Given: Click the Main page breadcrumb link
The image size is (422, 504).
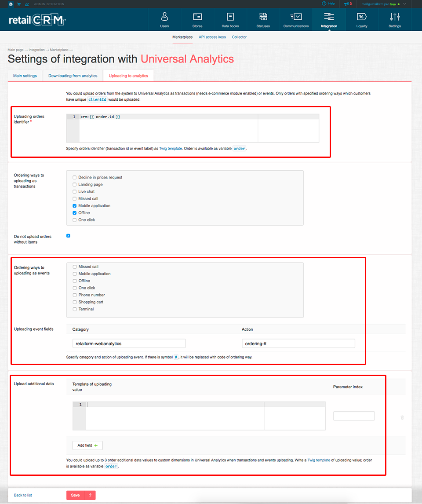Looking at the screenshot, I should point(15,50).
